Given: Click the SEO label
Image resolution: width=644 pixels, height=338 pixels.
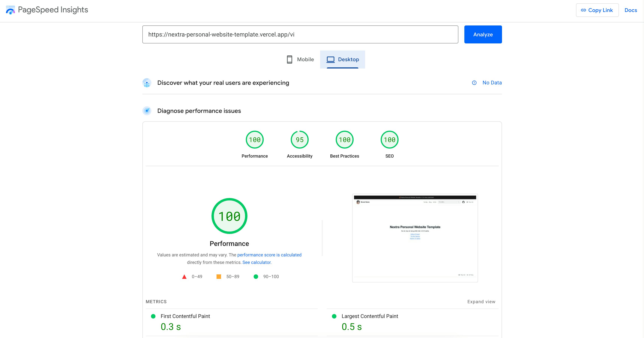Looking at the screenshot, I should (x=389, y=156).
